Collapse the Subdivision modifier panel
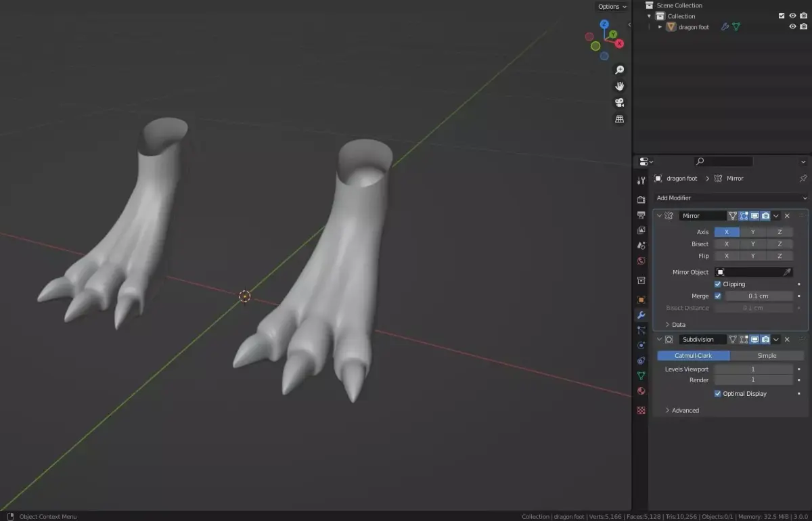This screenshot has height=521, width=812. 660,340
